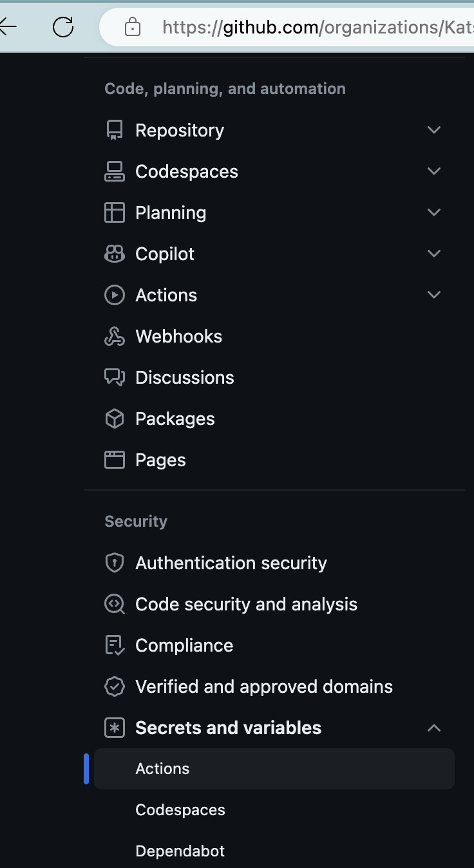This screenshot has height=868, width=474.
Task: Expand the Codespaces section chevron
Action: (x=434, y=171)
